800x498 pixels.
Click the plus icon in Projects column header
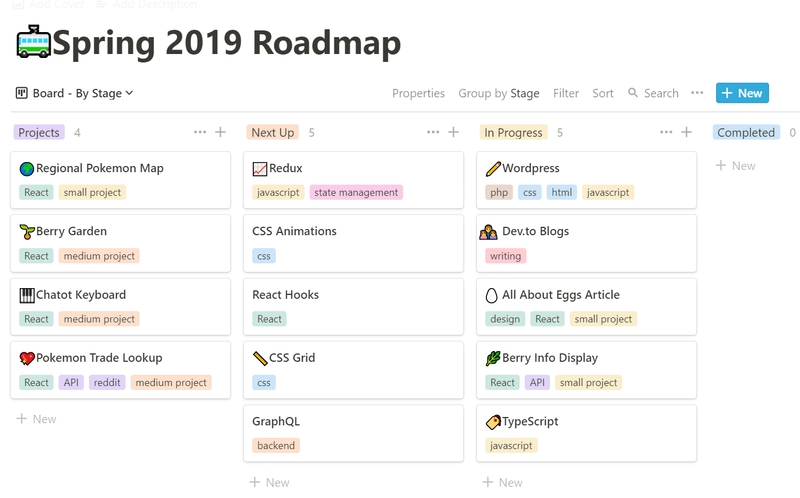[220, 132]
